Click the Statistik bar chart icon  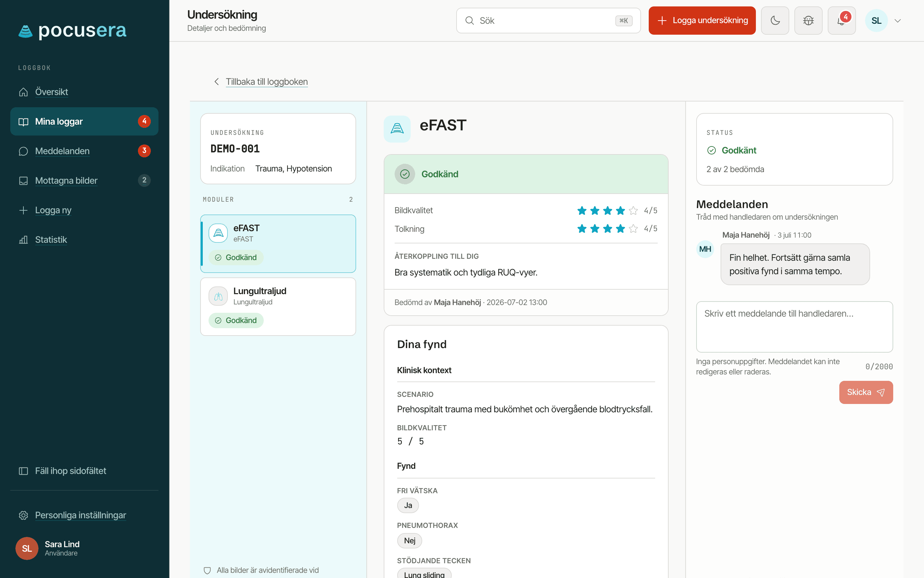click(x=23, y=240)
